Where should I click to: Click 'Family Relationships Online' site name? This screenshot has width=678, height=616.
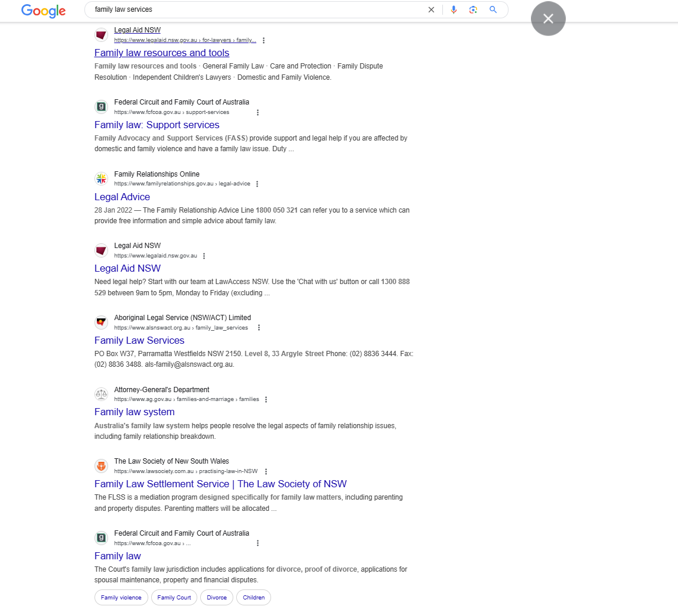tap(157, 174)
